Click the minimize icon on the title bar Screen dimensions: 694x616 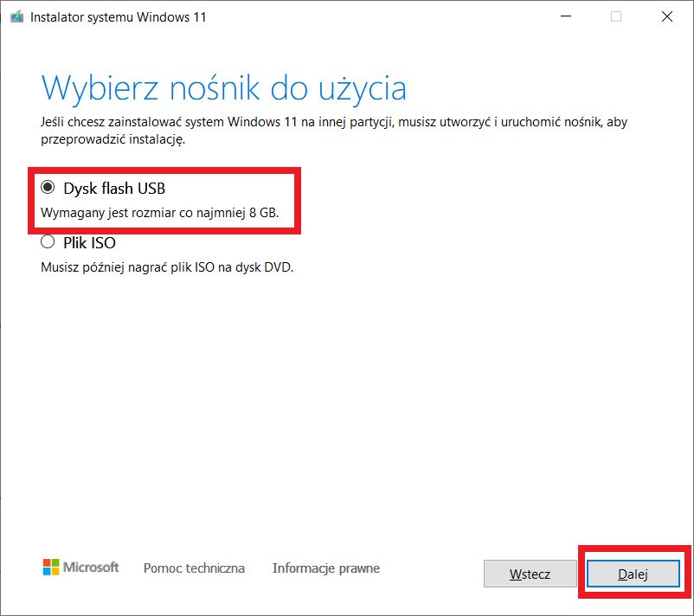[565, 16]
